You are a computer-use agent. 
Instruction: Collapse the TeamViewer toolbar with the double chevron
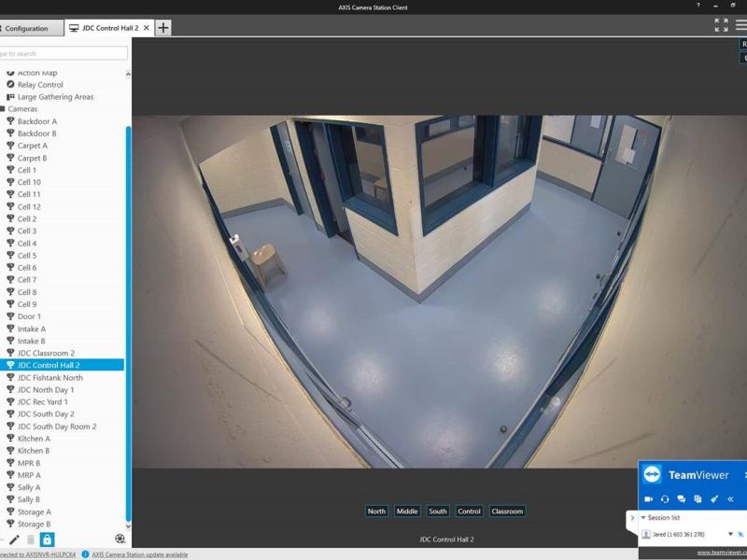click(731, 499)
